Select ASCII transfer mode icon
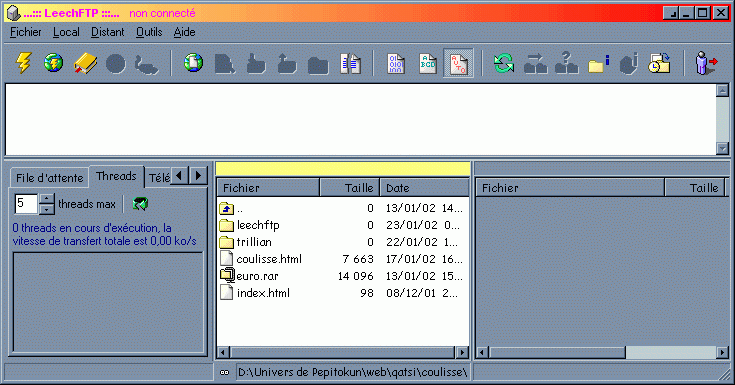 (427, 63)
